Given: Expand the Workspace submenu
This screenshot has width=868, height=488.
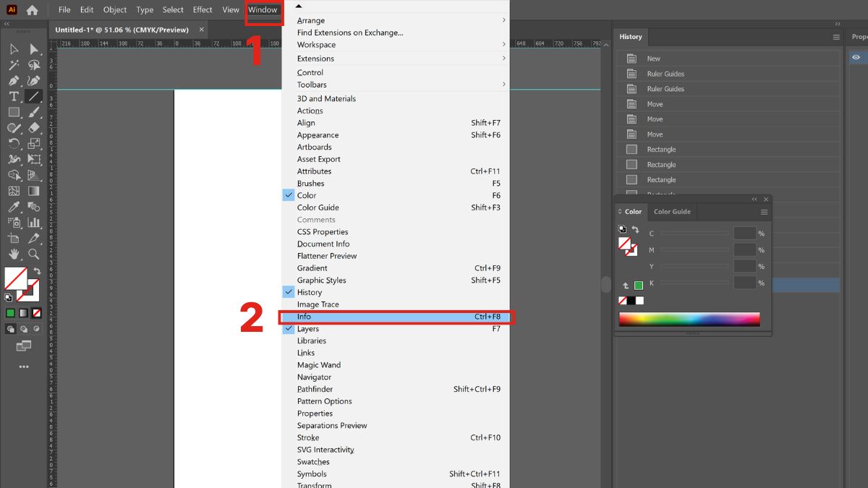Looking at the screenshot, I should (396, 45).
